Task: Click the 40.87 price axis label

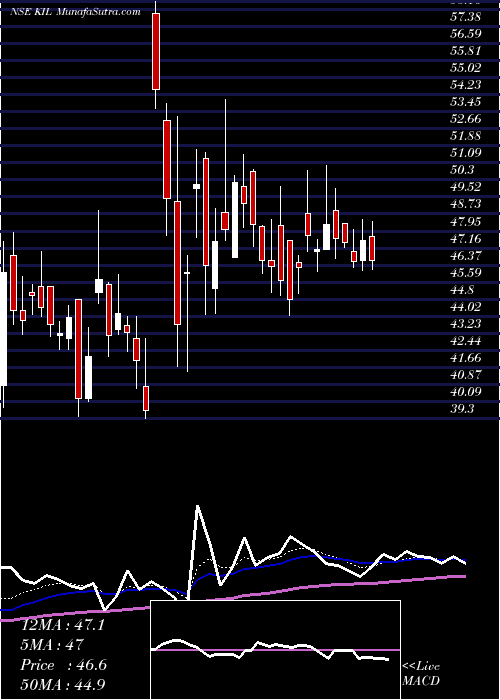Action: pyautogui.click(x=466, y=375)
